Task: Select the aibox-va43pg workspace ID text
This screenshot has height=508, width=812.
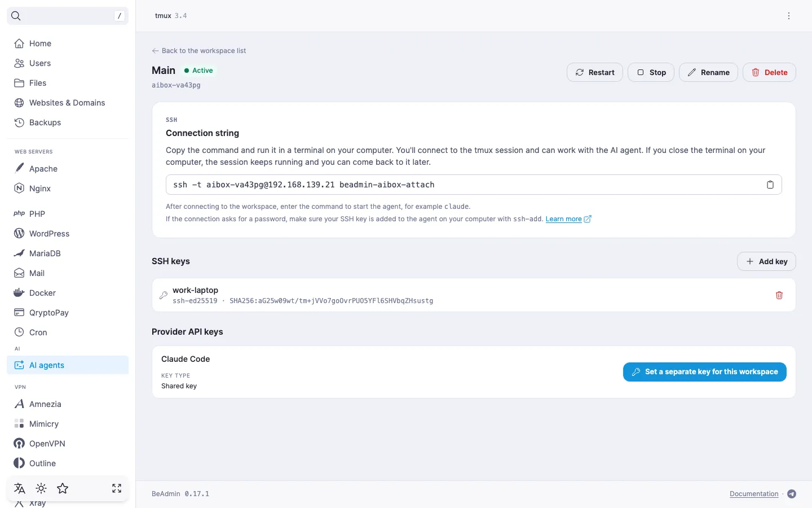Action: click(x=176, y=85)
